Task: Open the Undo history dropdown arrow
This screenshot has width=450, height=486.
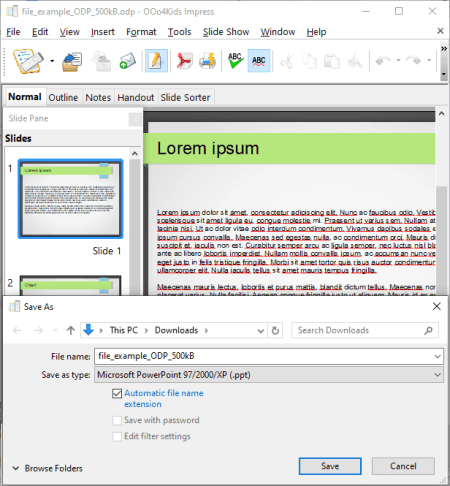Action: click(x=398, y=61)
